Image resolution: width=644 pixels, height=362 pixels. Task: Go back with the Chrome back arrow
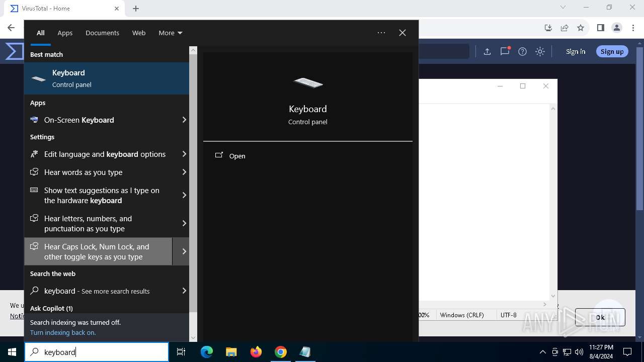(x=11, y=28)
